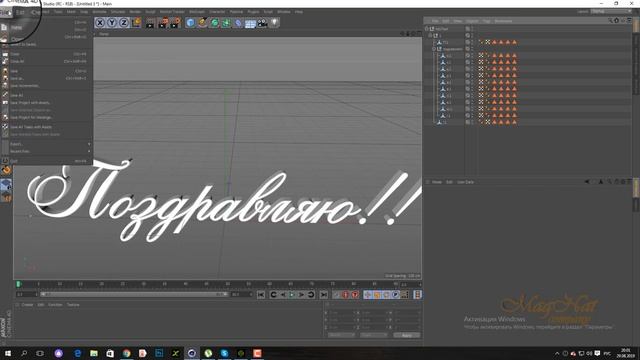Toggle the Y axis lock icon
Viewport: 640px width, 360px height.
click(111, 22)
